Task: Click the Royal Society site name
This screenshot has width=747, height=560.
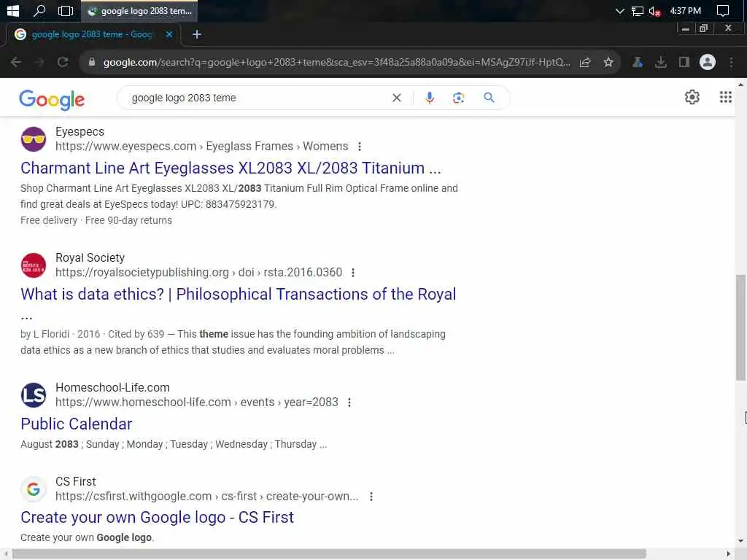Action: [90, 258]
